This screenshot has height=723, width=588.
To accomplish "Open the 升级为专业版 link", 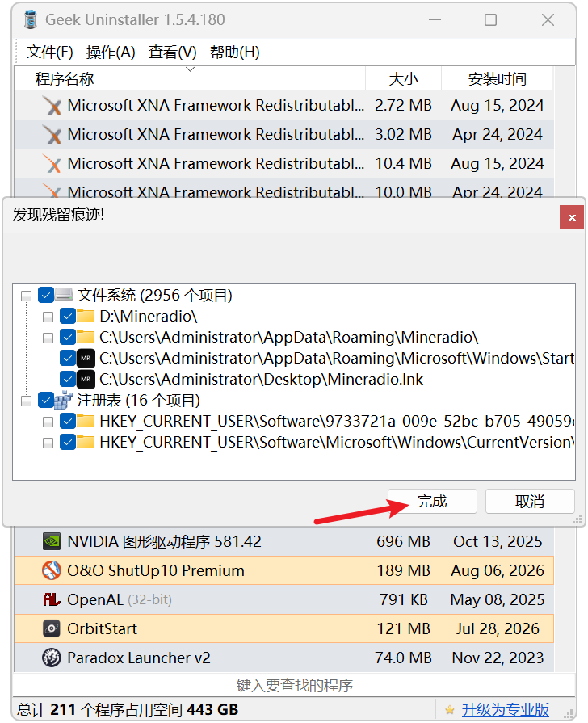I will (506, 709).
